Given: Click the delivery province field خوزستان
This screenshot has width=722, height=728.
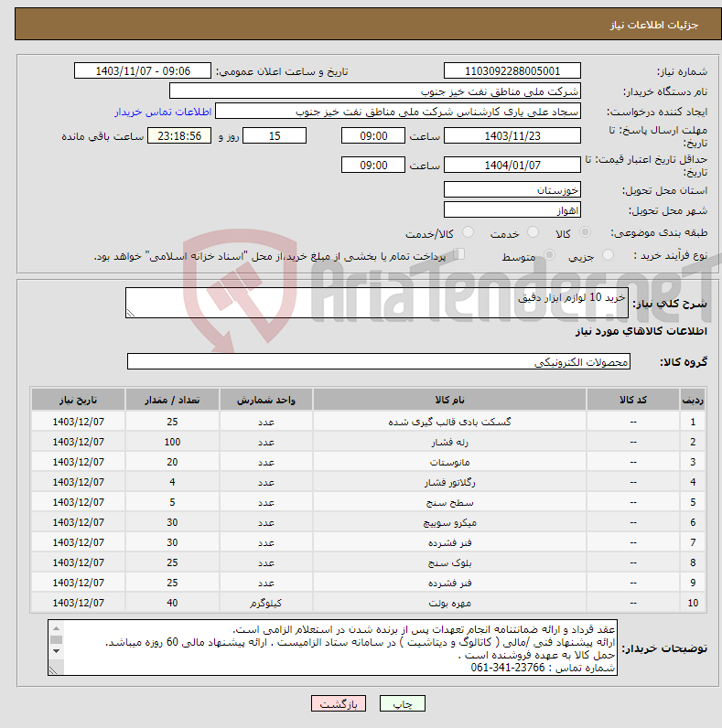Looking at the screenshot, I should pyautogui.click(x=512, y=189).
